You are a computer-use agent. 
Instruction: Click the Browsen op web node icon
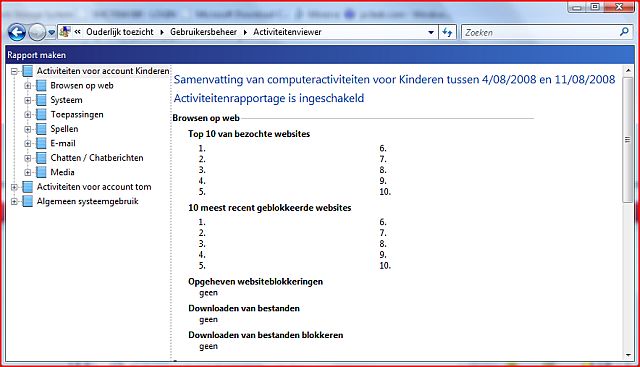(x=41, y=86)
